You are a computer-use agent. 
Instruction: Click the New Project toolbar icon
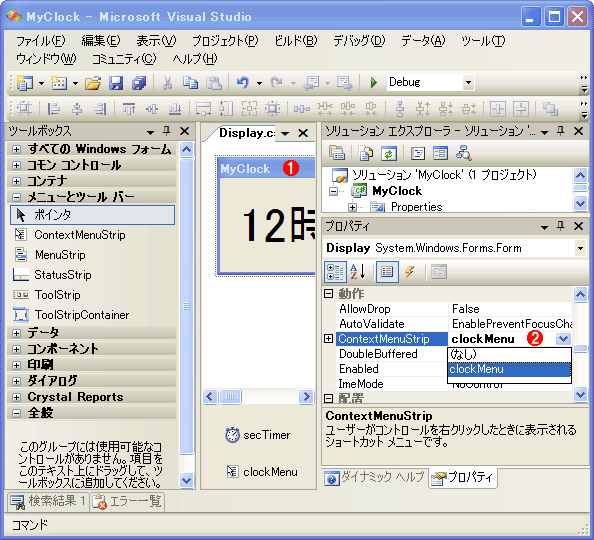(25, 82)
